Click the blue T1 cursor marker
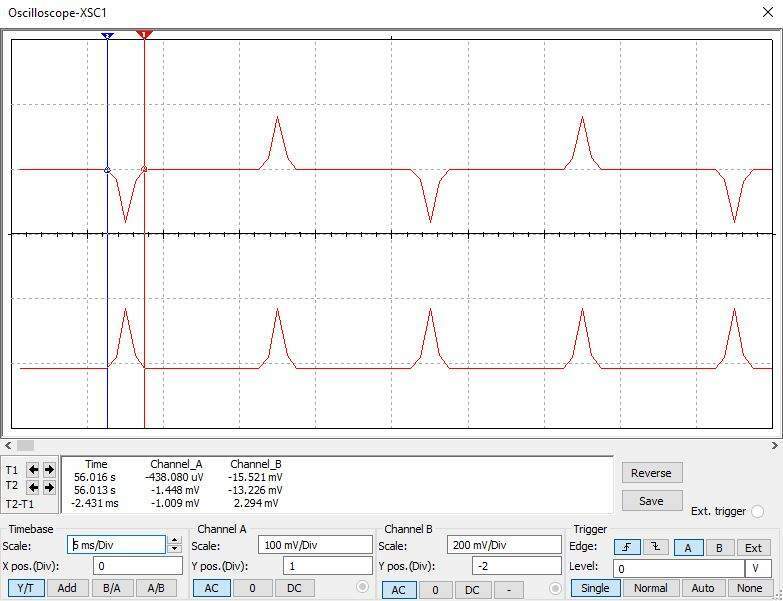This screenshot has width=783, height=601. tap(107, 36)
